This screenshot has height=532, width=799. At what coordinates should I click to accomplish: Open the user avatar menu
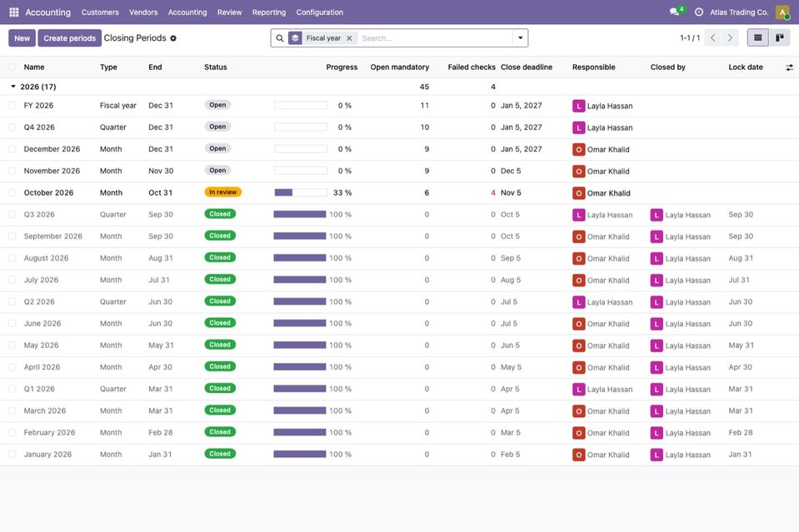point(782,12)
